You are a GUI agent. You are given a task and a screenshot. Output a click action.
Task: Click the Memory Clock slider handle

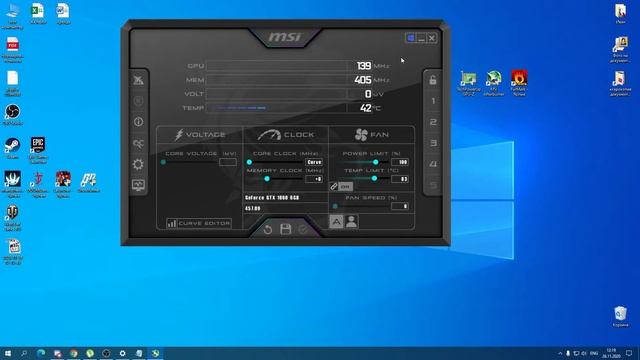267,179
